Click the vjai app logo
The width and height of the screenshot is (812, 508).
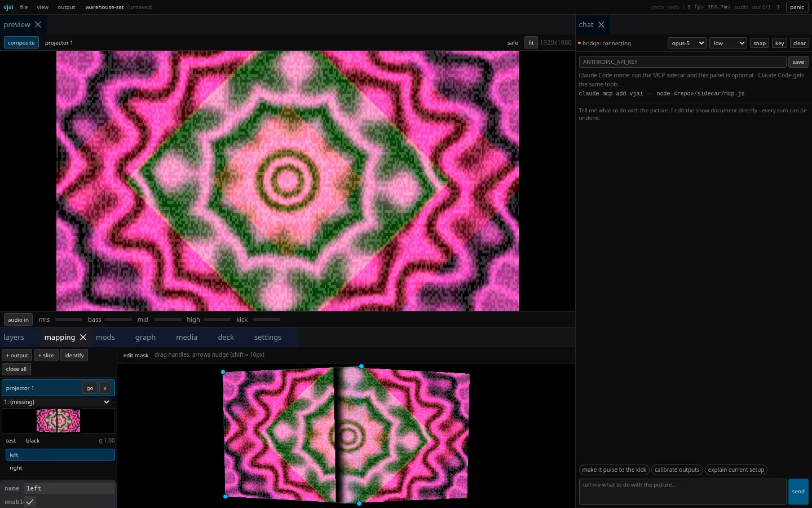(8, 7)
